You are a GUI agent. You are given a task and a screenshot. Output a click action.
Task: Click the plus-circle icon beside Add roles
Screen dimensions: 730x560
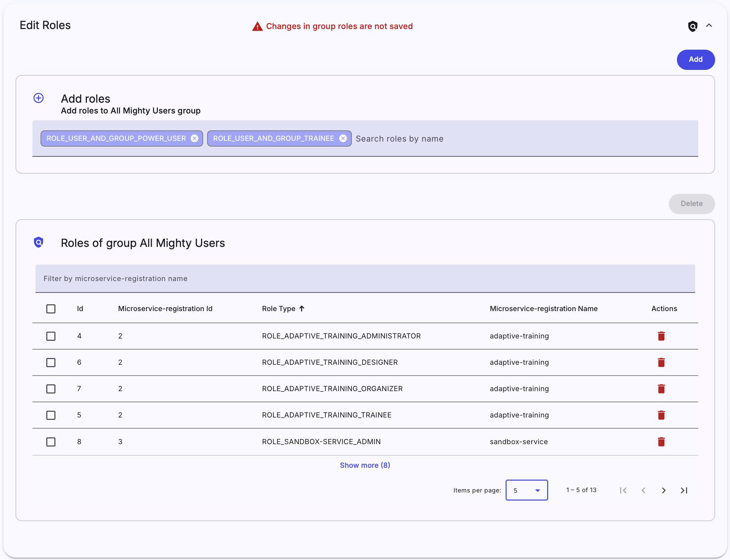pyautogui.click(x=38, y=98)
